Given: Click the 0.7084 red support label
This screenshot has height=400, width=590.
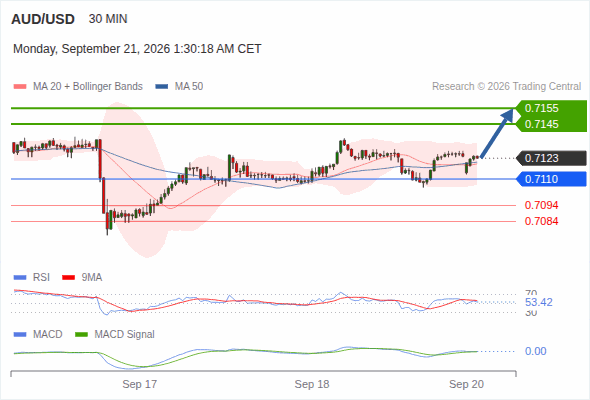Looking at the screenshot, I should pos(541,221).
